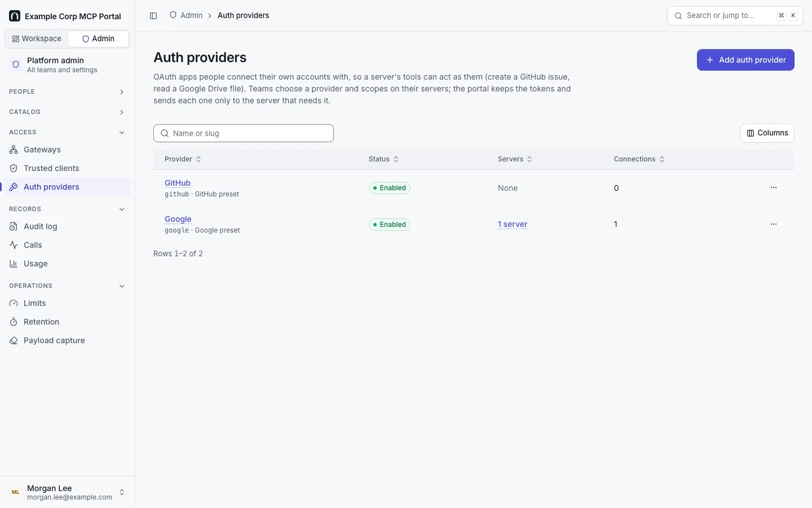
Task: Click the Enabled badge for GitHub
Action: click(x=390, y=188)
